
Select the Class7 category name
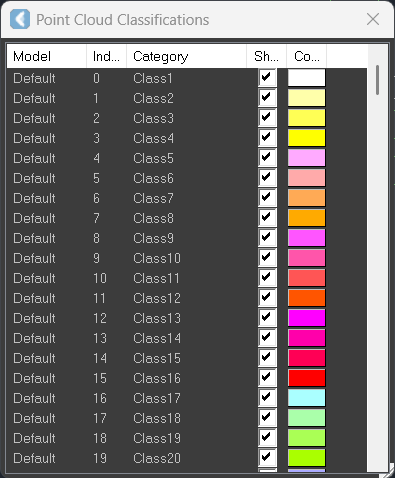point(153,198)
